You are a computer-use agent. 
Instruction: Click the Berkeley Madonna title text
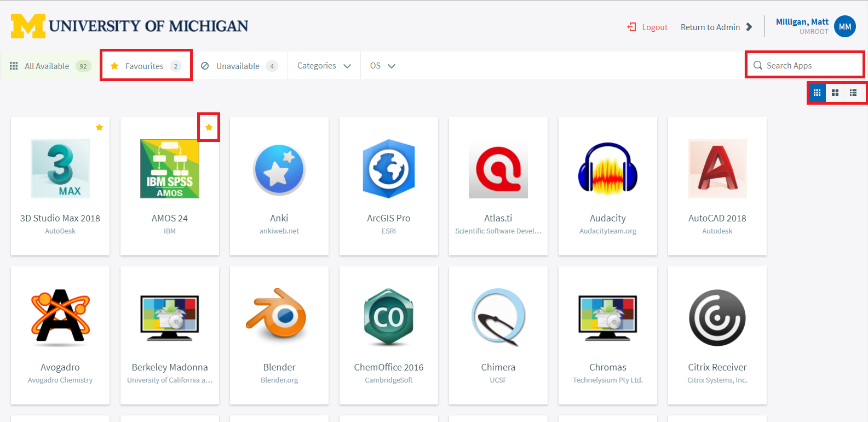point(170,367)
